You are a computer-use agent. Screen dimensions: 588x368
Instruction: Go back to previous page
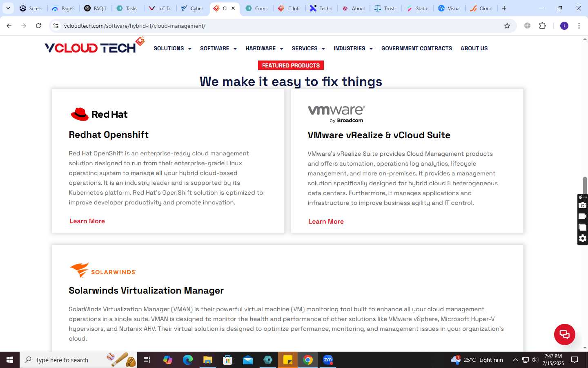click(x=9, y=26)
